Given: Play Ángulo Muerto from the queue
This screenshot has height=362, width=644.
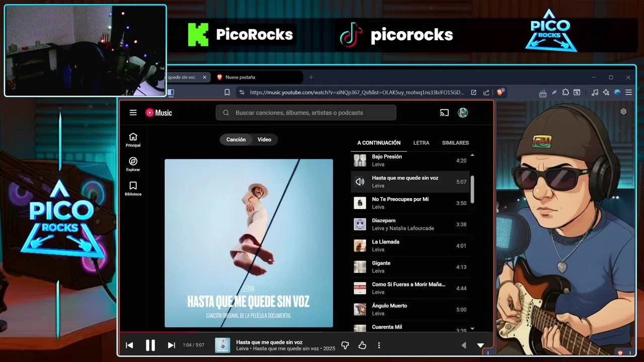Looking at the screenshot, I should [x=410, y=309].
